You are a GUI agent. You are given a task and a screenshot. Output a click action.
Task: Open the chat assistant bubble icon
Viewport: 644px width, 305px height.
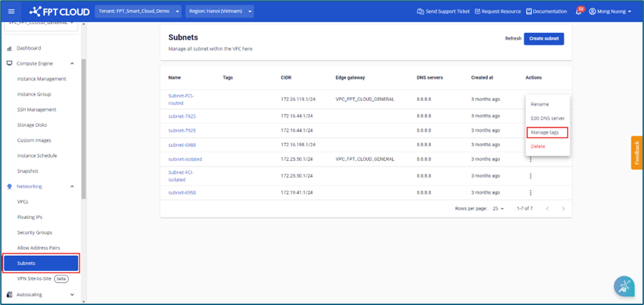pos(624,286)
